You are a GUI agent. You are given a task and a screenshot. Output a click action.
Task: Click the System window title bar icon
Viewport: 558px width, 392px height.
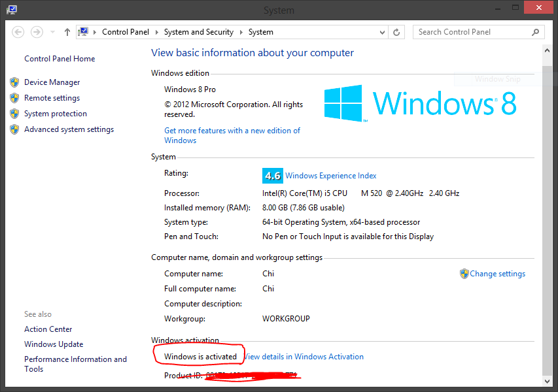tap(11, 10)
